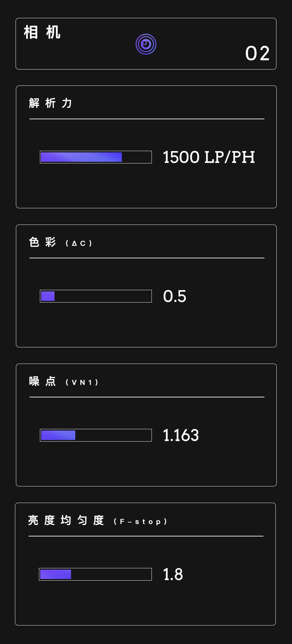
Task: Click the 解析力 resolution progress bar
Action: [x=96, y=157]
